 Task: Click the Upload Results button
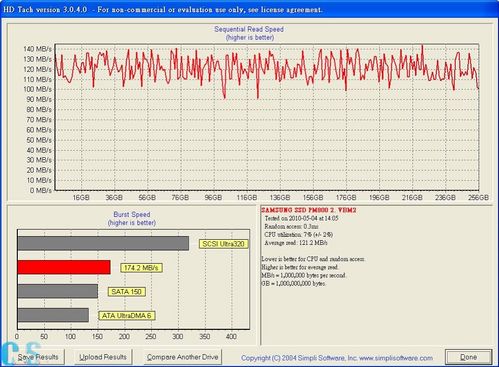[x=103, y=357]
